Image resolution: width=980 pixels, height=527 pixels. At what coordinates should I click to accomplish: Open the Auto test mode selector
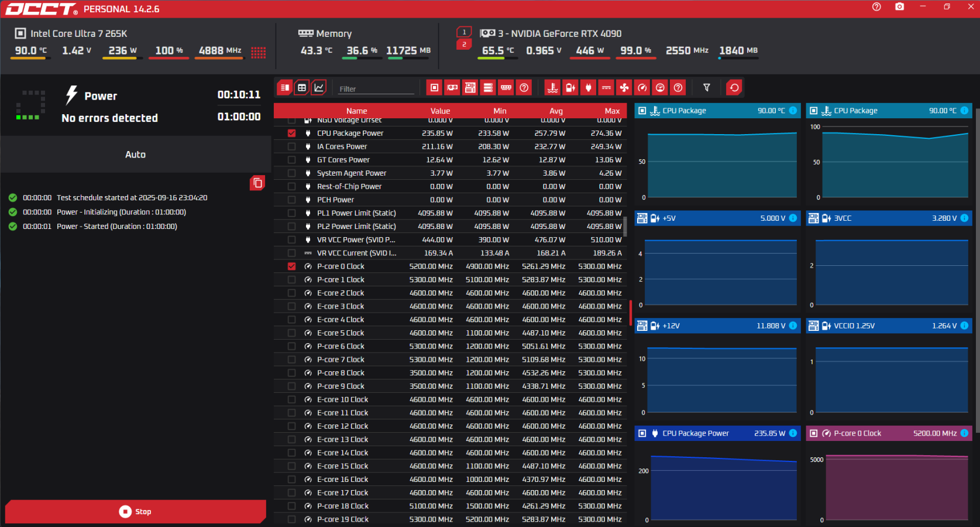135,155
